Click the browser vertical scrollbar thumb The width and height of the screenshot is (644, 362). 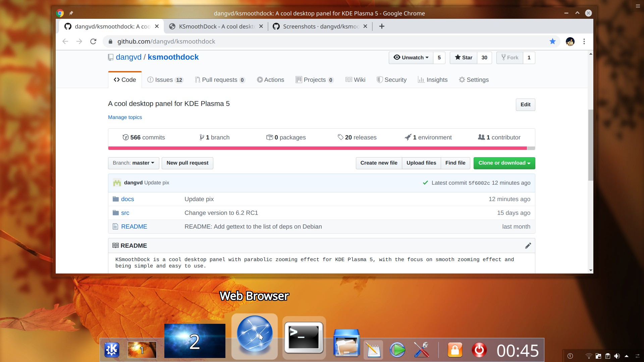(590, 145)
